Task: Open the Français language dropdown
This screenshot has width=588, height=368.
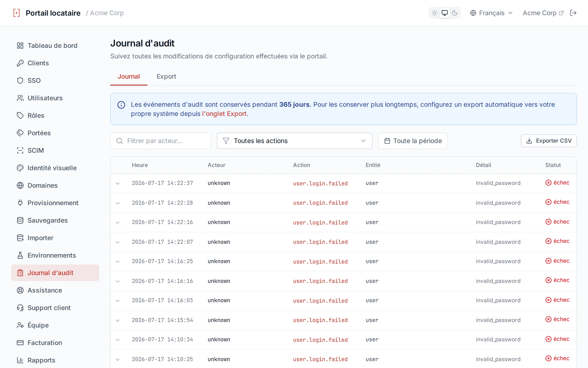Action: tap(491, 13)
